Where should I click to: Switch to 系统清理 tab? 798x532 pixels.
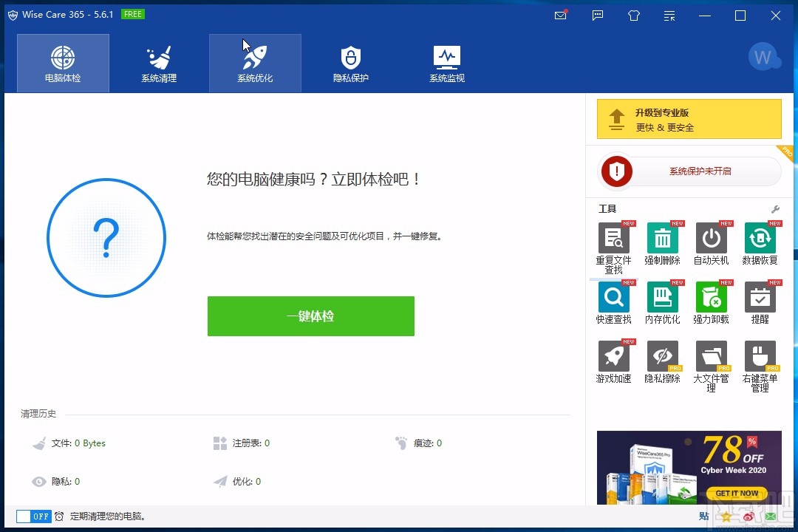click(159, 63)
